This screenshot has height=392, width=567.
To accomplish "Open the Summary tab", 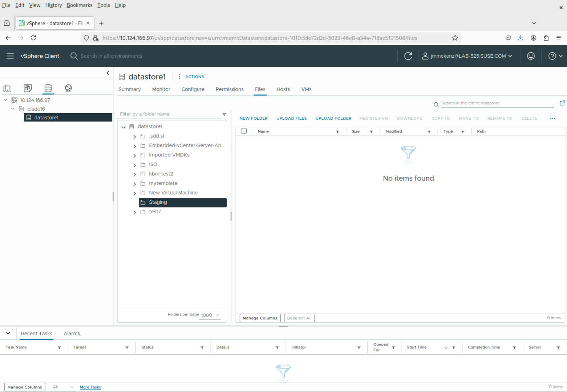I will click(129, 89).
